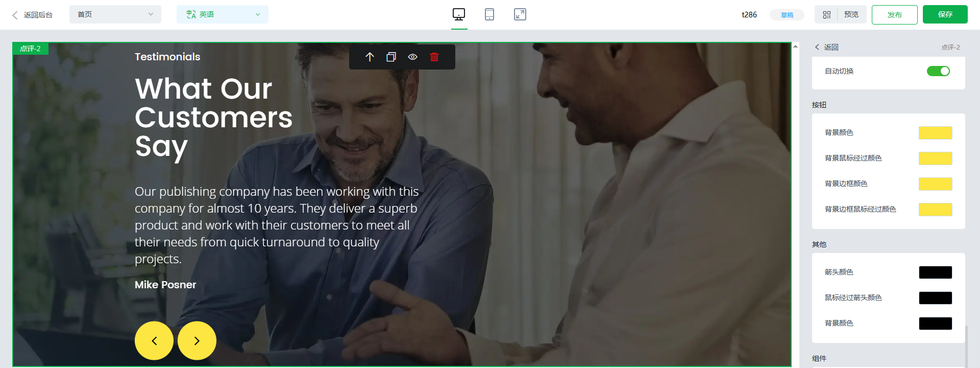Open the 首页 page dropdown

pyautogui.click(x=115, y=14)
